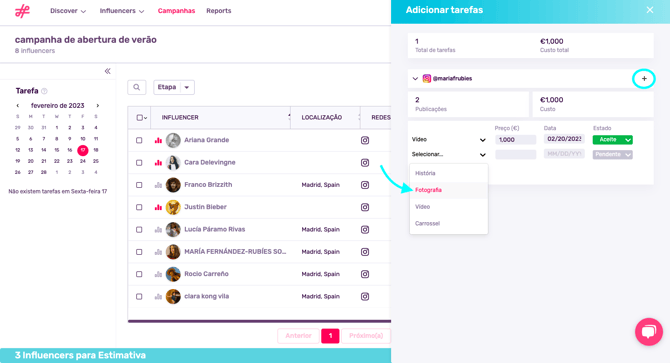Sort by the INFLUENCER column header
Screen dimensions: 670x363
click(x=180, y=117)
